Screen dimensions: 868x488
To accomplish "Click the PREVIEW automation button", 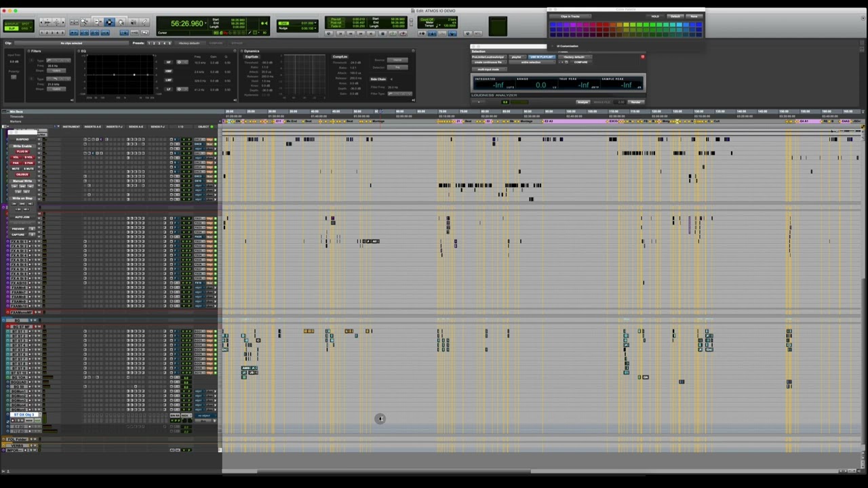I will click(18, 229).
